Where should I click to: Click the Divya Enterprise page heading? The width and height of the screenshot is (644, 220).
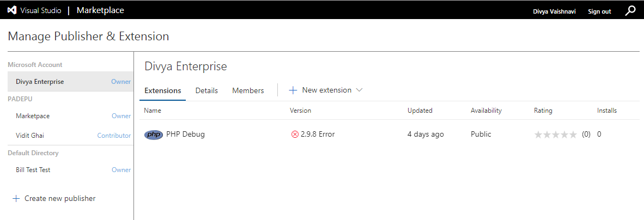point(186,66)
